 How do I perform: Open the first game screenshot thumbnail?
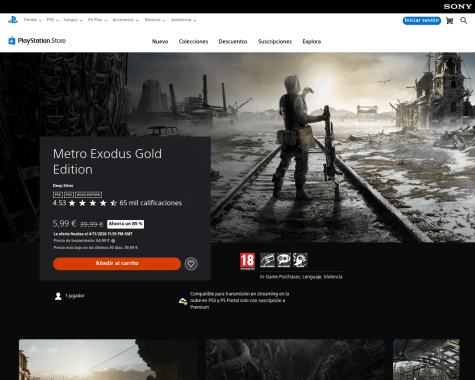pyautogui.click(x=108, y=360)
